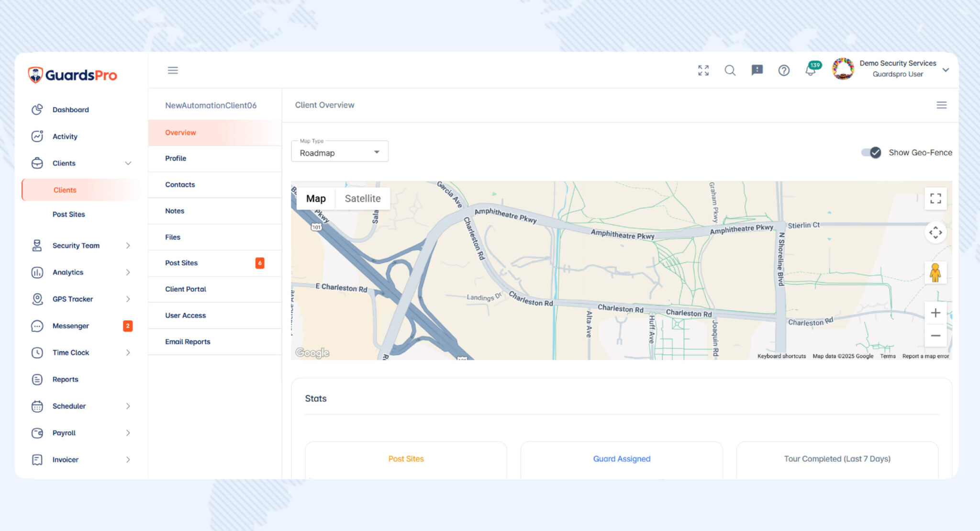980x531 pixels.
Task: Open help question mark icon
Action: [784, 70]
